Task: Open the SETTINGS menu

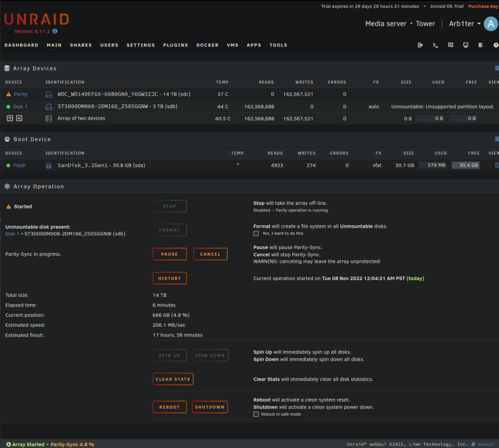Action: (140, 45)
